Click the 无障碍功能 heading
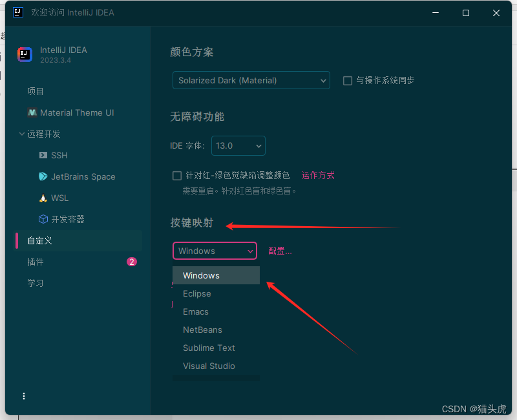This screenshot has width=517, height=420. pos(197,117)
